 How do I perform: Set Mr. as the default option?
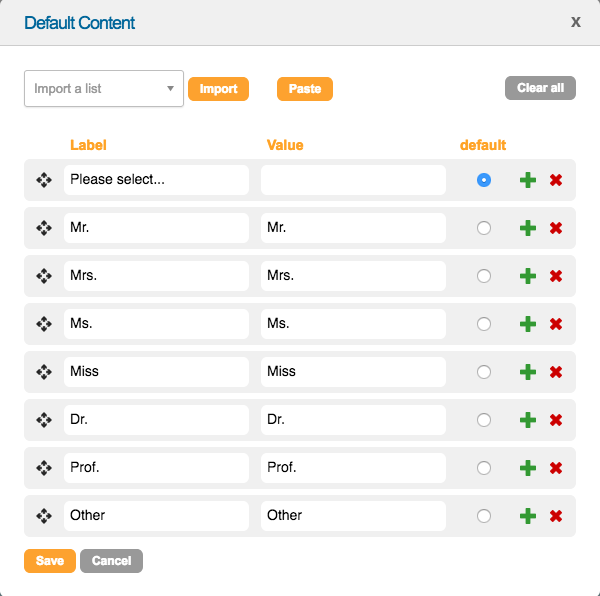[484, 228]
